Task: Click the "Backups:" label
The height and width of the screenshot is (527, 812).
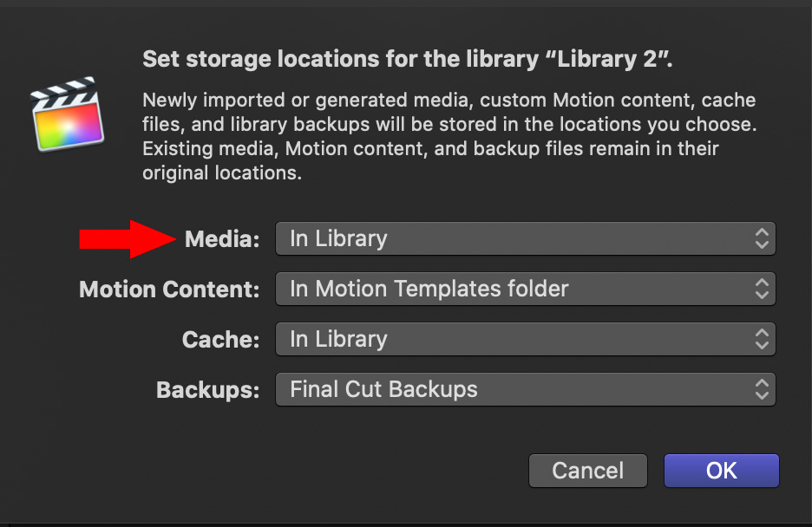Action: 207,389
